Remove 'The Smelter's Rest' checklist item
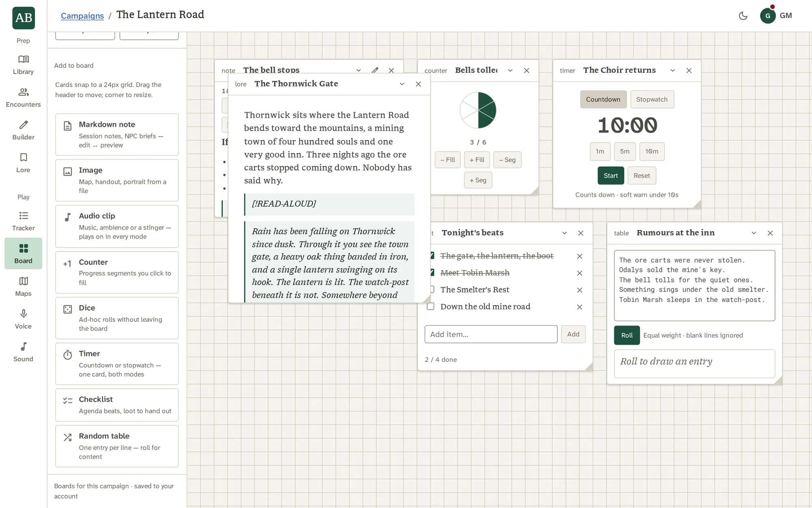The image size is (812, 508). click(x=579, y=290)
